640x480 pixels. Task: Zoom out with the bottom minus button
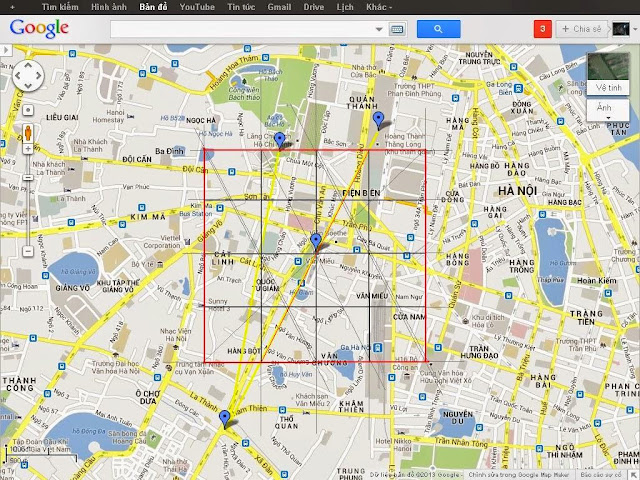[28, 251]
